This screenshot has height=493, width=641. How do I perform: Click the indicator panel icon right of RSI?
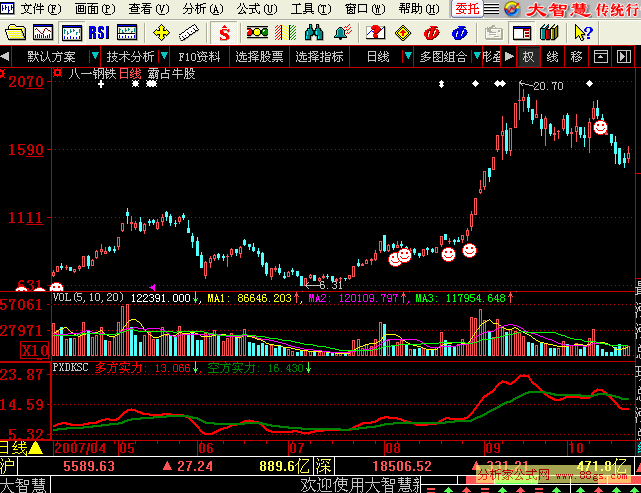pos(127,32)
